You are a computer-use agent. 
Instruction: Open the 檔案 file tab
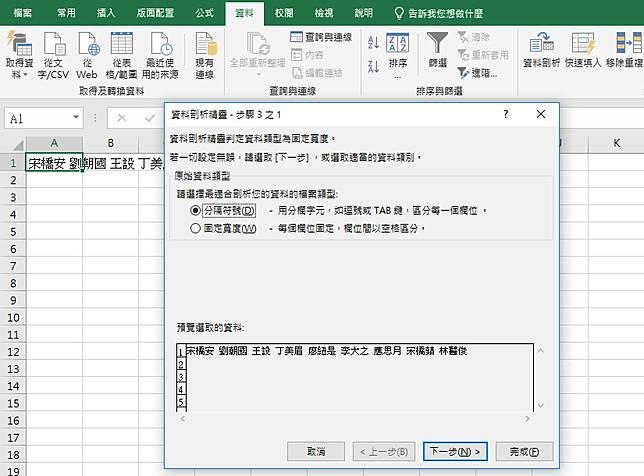coord(22,13)
